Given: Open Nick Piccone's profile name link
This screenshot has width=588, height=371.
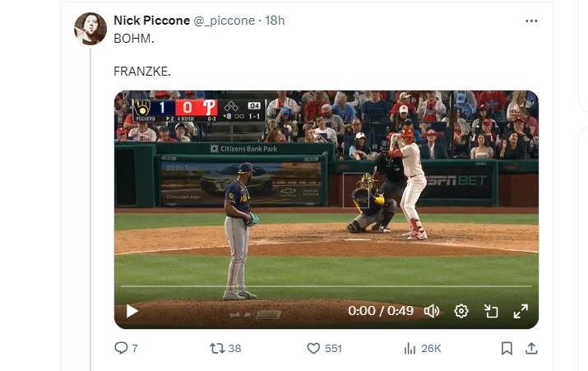Looking at the screenshot, I should 151,21.
